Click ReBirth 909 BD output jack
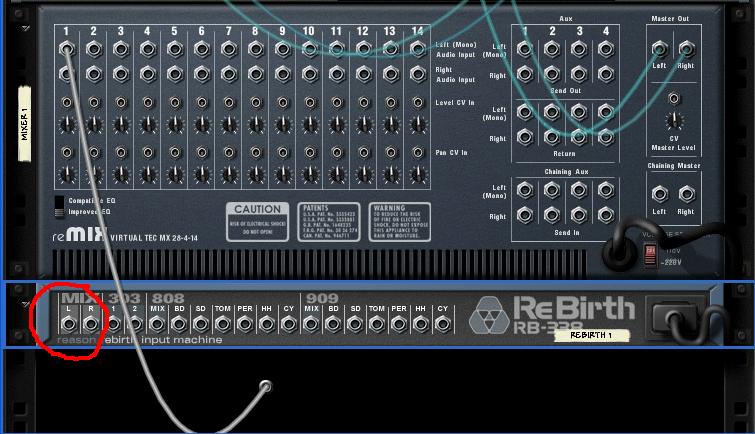The height and width of the screenshot is (434, 755). click(x=333, y=324)
